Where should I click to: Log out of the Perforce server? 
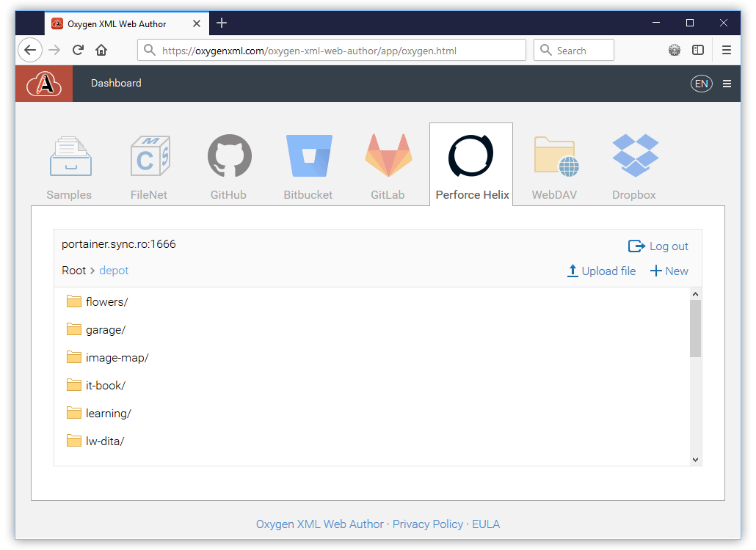pos(658,246)
